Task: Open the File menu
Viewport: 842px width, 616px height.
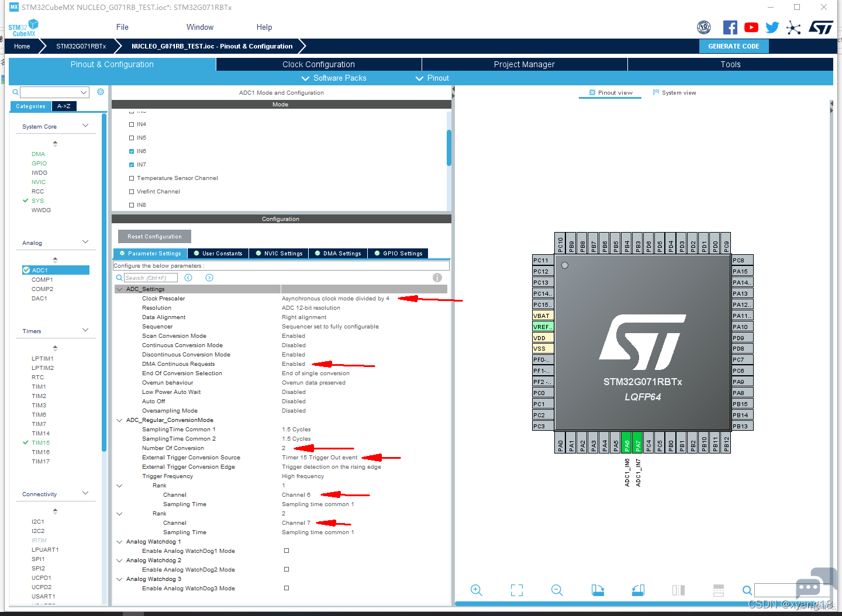Action: 122,27
